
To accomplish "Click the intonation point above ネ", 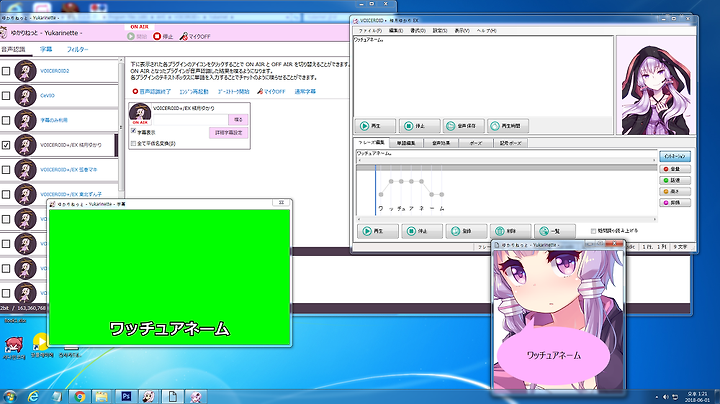I will pos(422,181).
